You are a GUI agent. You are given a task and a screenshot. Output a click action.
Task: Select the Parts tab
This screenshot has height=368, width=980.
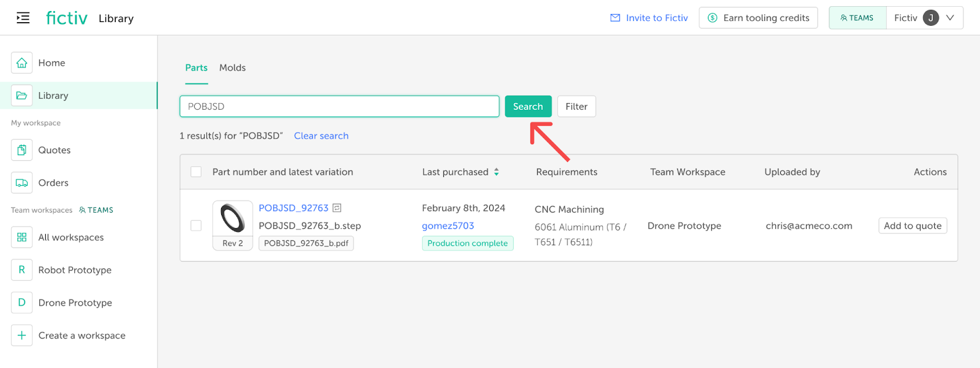pos(196,67)
